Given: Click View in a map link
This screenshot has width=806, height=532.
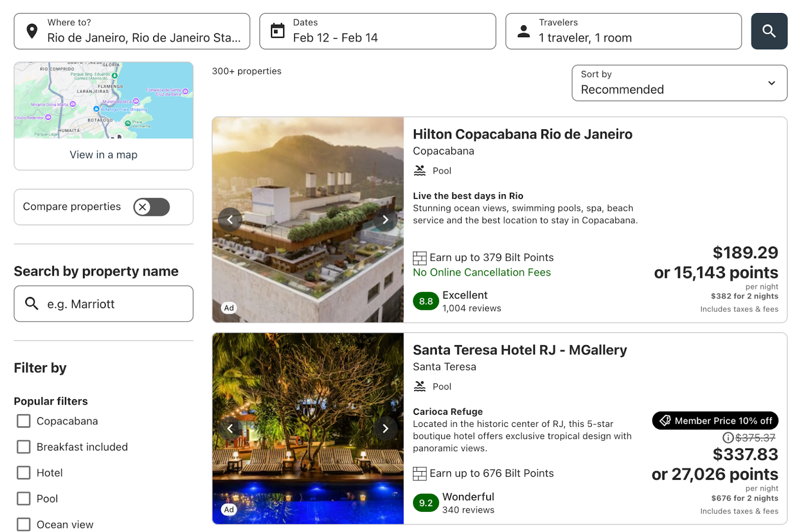Looking at the screenshot, I should click(x=103, y=155).
